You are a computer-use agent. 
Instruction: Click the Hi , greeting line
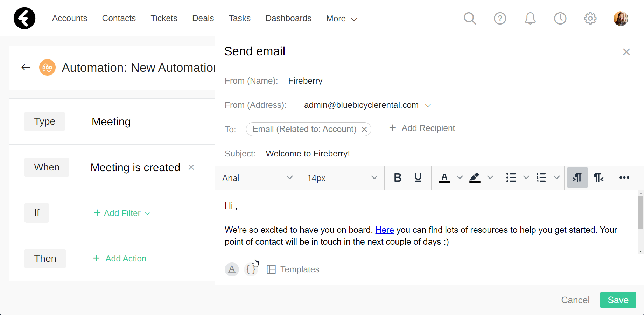[231, 206]
